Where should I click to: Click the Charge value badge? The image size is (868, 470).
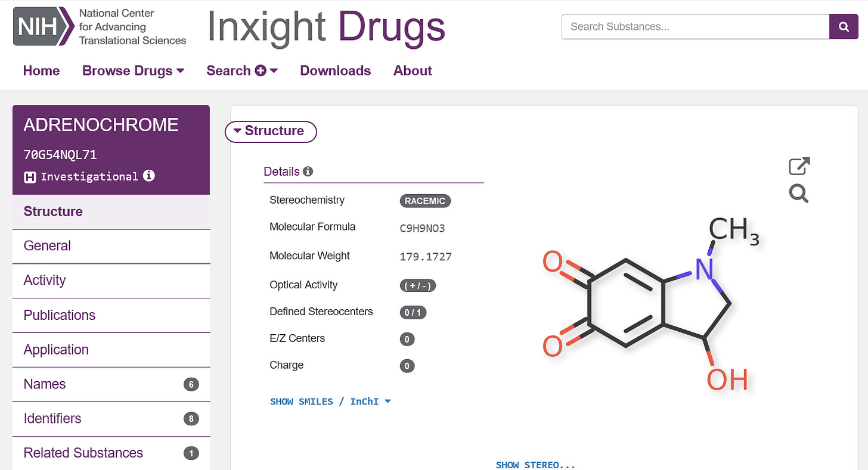[x=407, y=366]
